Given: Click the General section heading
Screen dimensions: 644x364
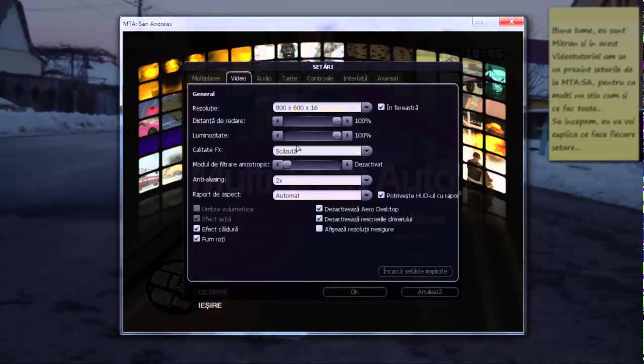Looking at the screenshot, I should [203, 94].
